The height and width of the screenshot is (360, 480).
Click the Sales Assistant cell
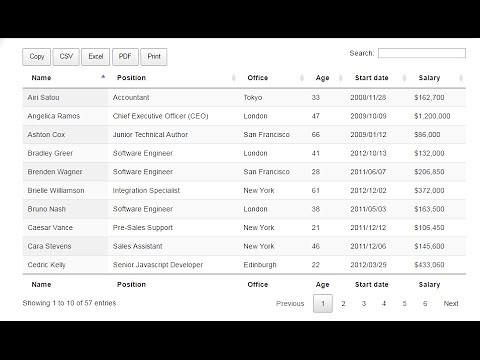point(173,246)
